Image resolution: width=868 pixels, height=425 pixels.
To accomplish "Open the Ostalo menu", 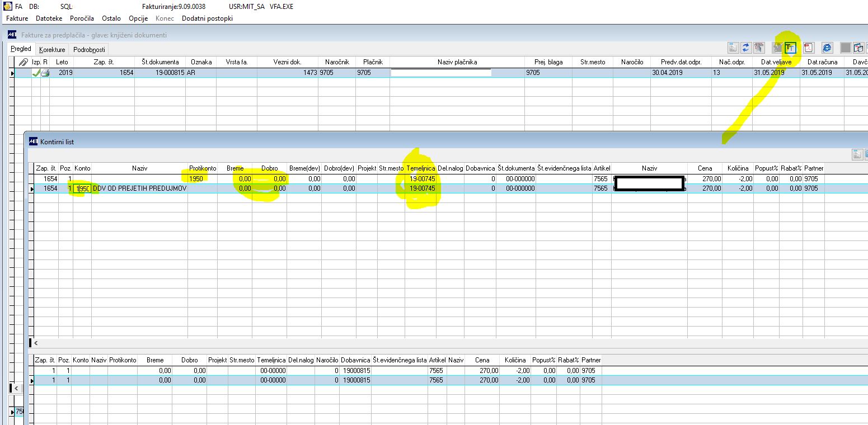I will pyautogui.click(x=111, y=18).
